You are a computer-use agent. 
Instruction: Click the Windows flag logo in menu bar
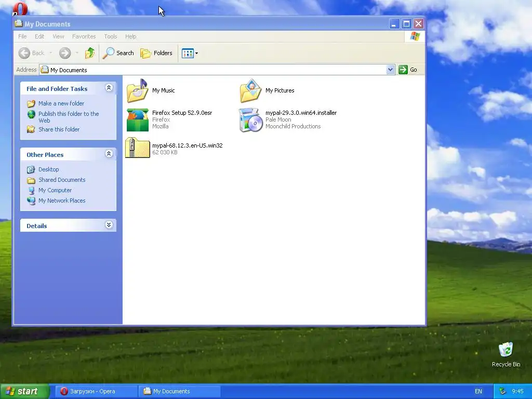(x=415, y=36)
